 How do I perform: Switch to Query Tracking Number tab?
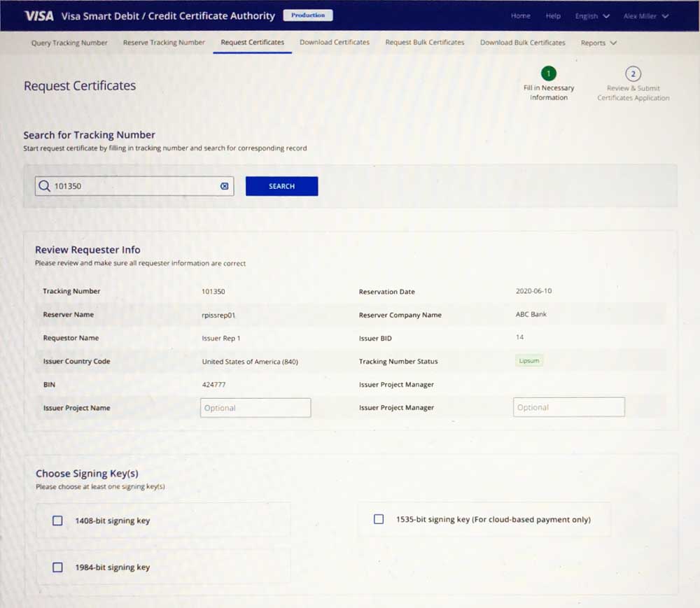pos(69,43)
